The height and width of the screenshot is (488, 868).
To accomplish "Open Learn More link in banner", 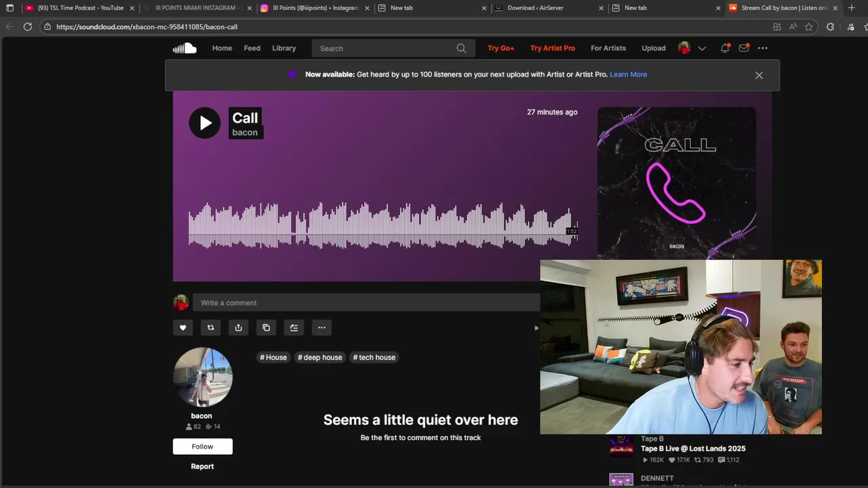I will point(628,75).
